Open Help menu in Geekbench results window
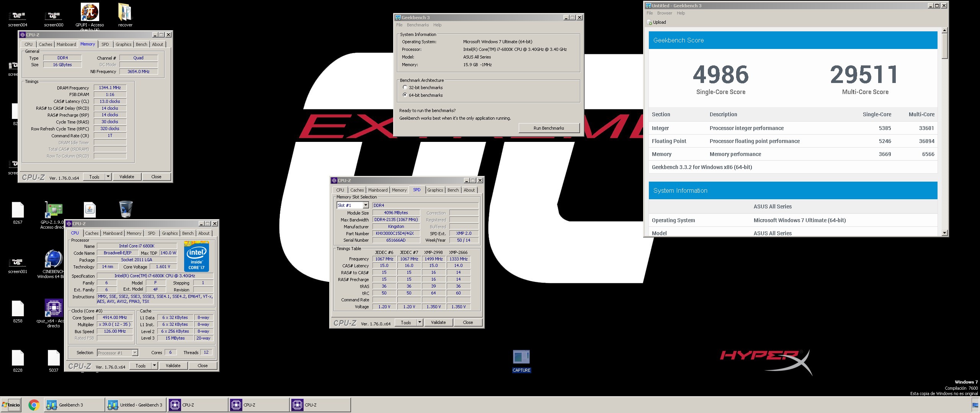 [681, 13]
